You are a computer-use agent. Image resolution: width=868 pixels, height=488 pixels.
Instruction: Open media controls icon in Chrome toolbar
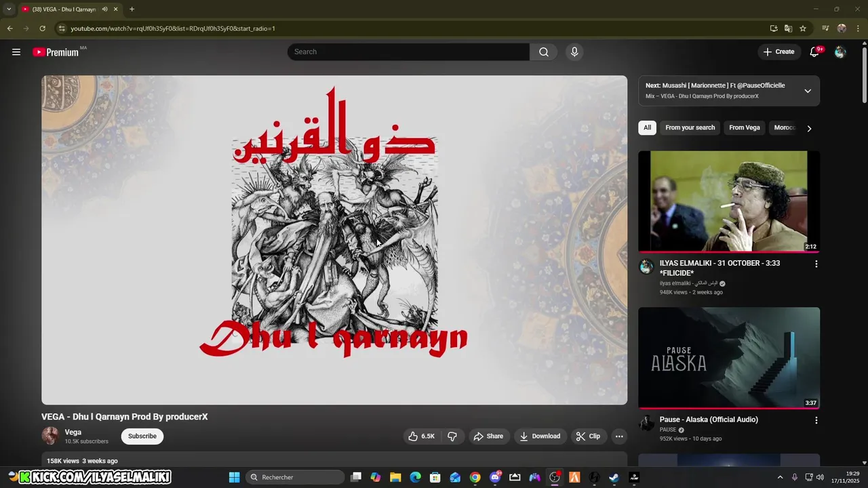point(825,28)
